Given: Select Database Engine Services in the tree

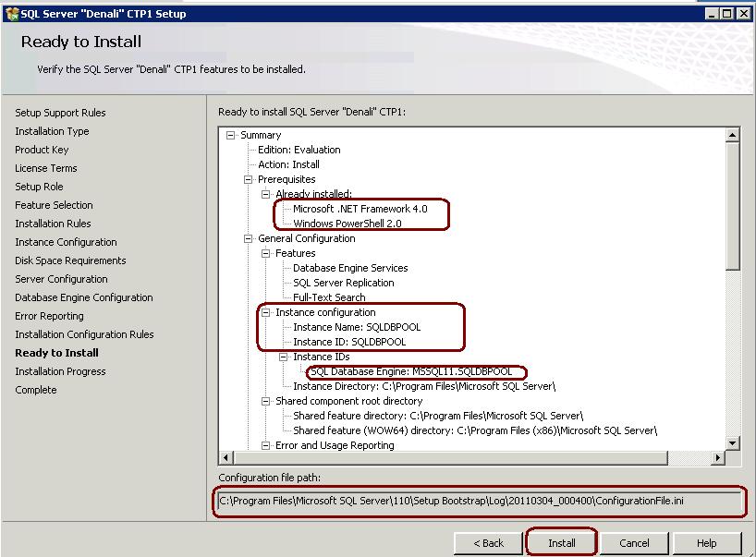Looking at the screenshot, I should 350,268.
